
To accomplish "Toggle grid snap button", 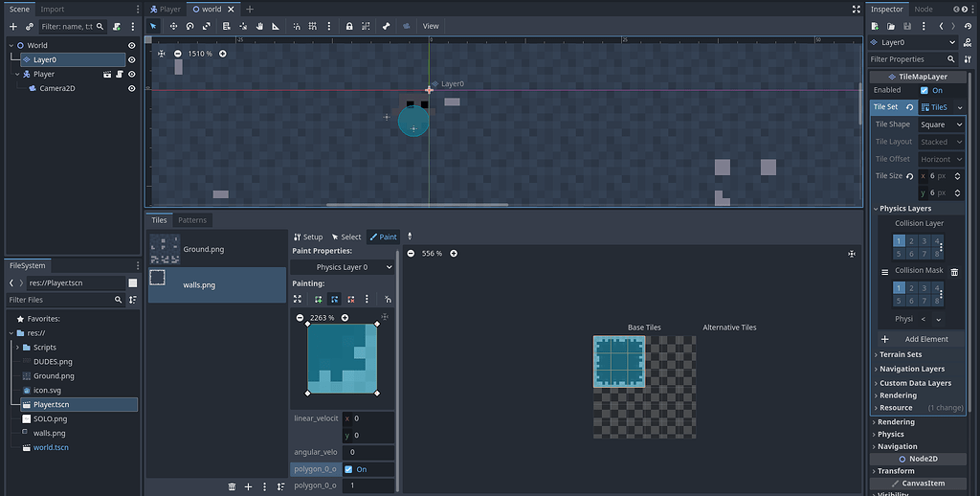I will click(313, 26).
